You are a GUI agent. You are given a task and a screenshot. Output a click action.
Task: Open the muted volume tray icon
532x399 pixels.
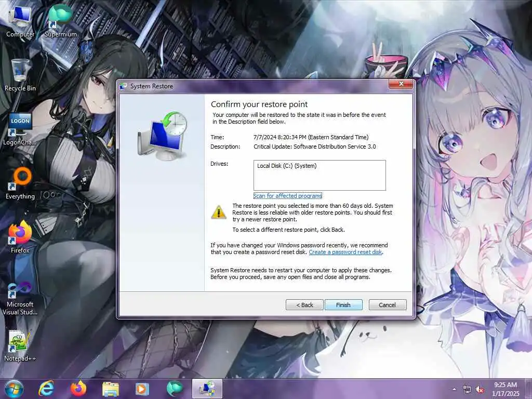pos(480,390)
